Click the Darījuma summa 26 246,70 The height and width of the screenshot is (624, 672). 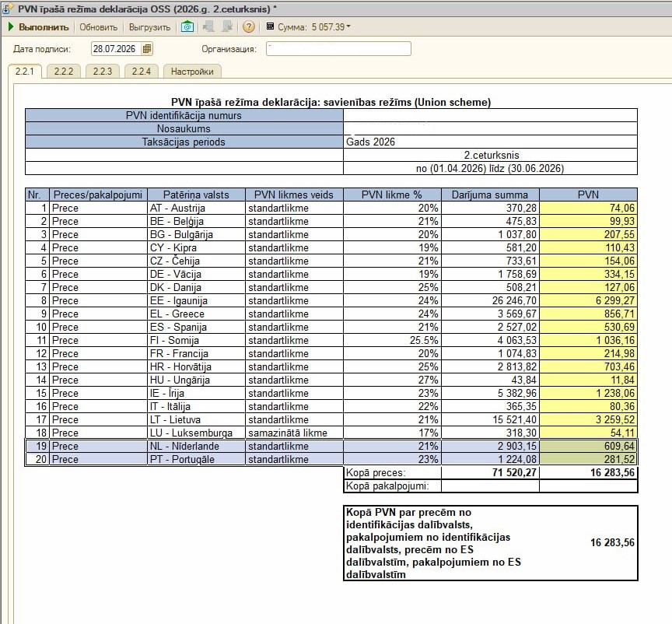click(x=490, y=300)
